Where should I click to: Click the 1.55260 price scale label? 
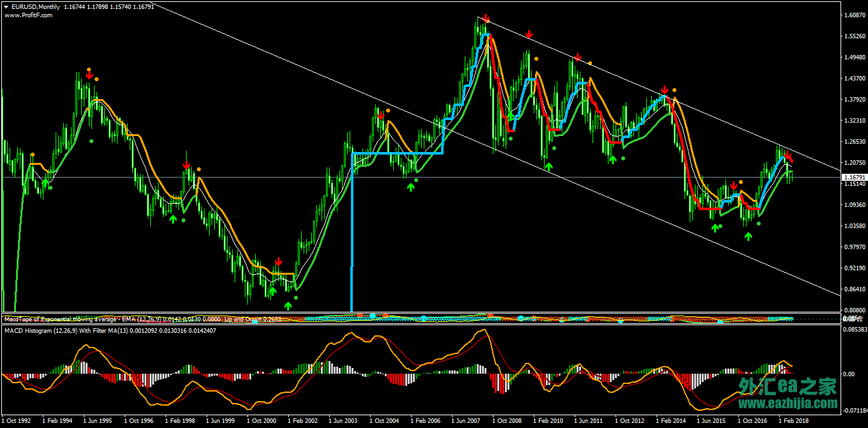pyautogui.click(x=854, y=36)
